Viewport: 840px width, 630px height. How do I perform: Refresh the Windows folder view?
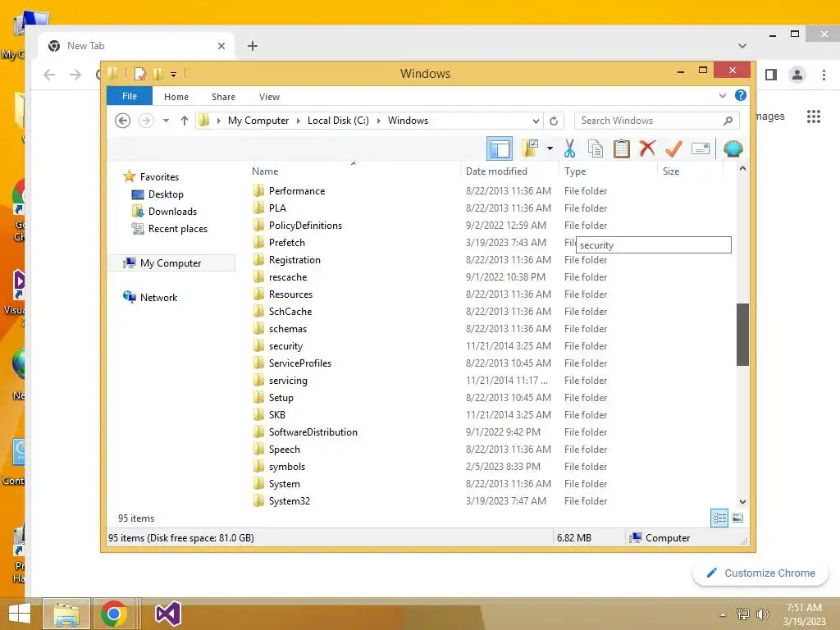click(x=554, y=121)
